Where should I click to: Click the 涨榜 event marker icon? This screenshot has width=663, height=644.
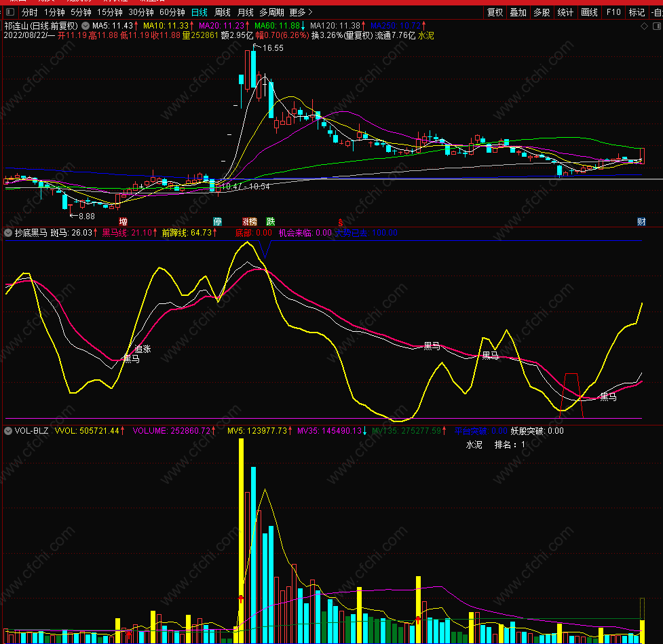point(250,222)
